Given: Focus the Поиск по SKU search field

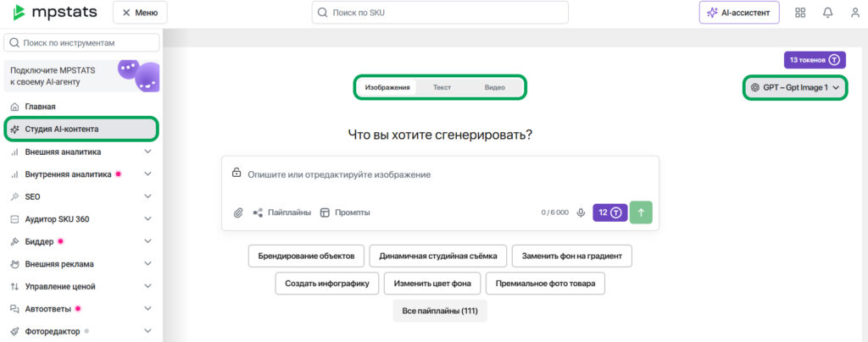Looking at the screenshot, I should 440,12.
